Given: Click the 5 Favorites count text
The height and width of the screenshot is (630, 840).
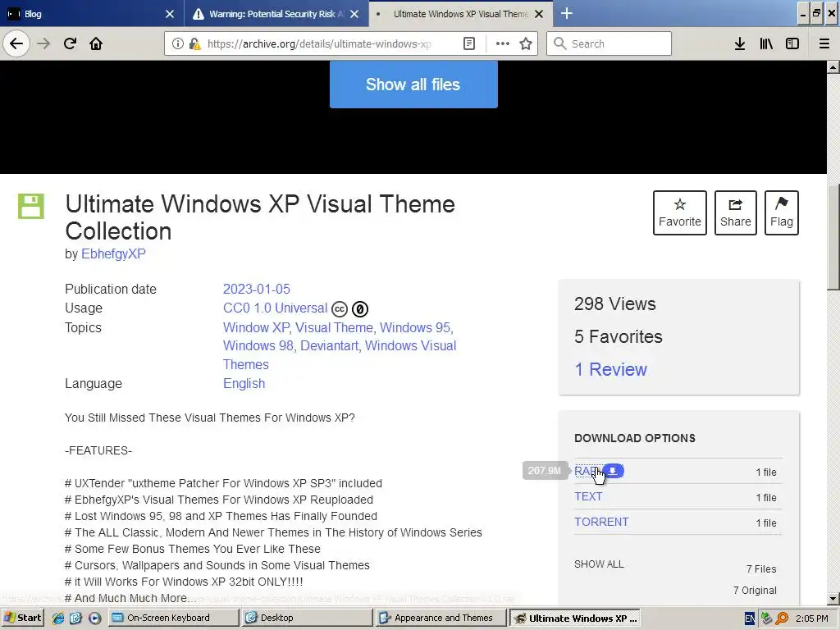Looking at the screenshot, I should pos(619,336).
